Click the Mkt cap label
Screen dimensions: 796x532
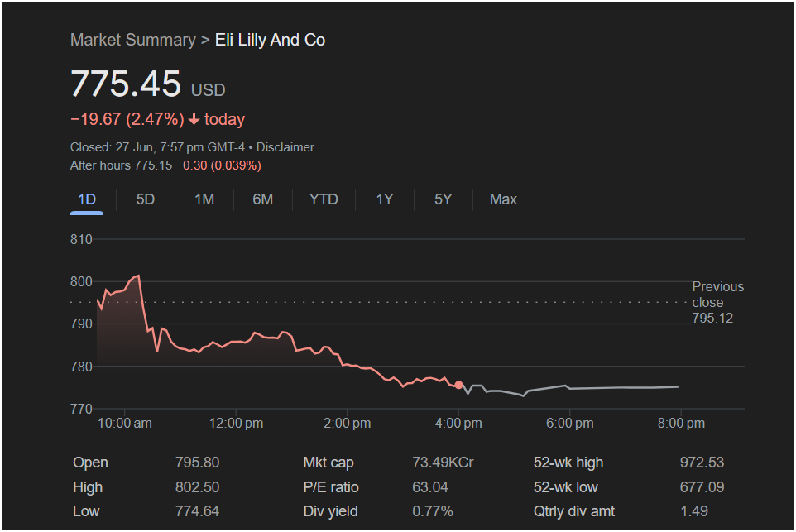(328, 463)
